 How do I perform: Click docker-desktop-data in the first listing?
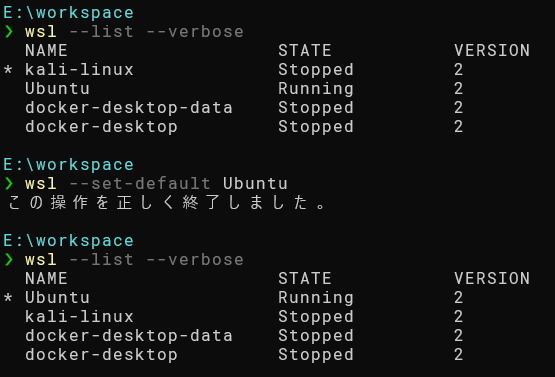point(129,108)
